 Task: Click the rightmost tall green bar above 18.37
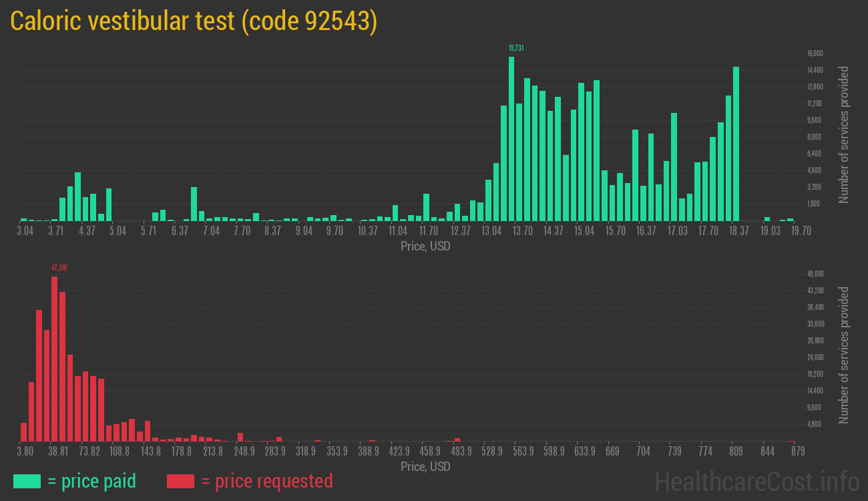(736, 144)
